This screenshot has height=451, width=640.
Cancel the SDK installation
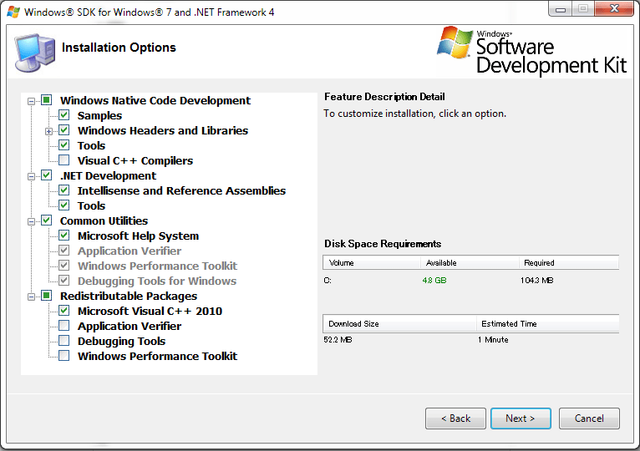click(589, 418)
